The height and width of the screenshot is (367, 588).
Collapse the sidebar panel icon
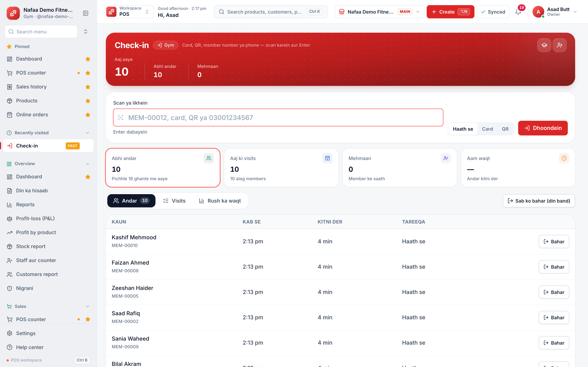[x=85, y=13]
